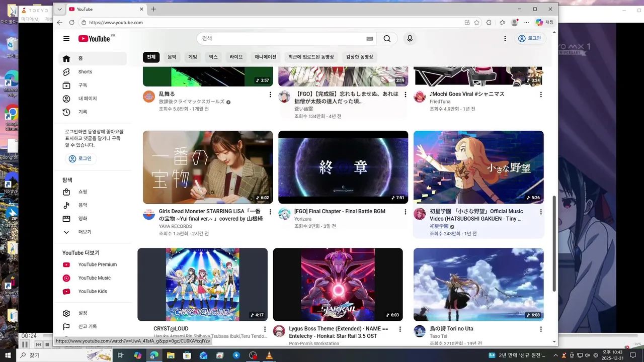Open VLC from the taskbar

point(269,355)
